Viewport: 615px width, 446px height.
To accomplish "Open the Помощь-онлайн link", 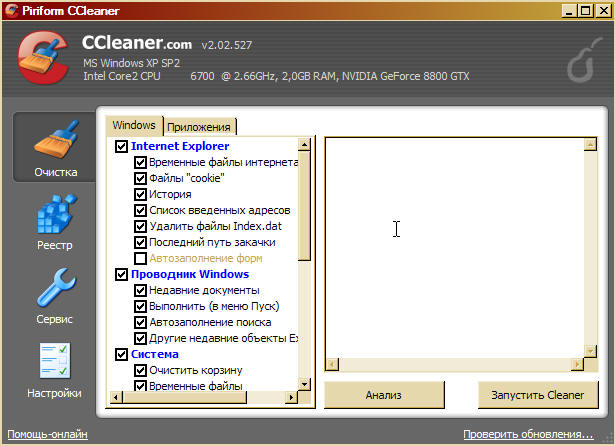I will pos(47,434).
